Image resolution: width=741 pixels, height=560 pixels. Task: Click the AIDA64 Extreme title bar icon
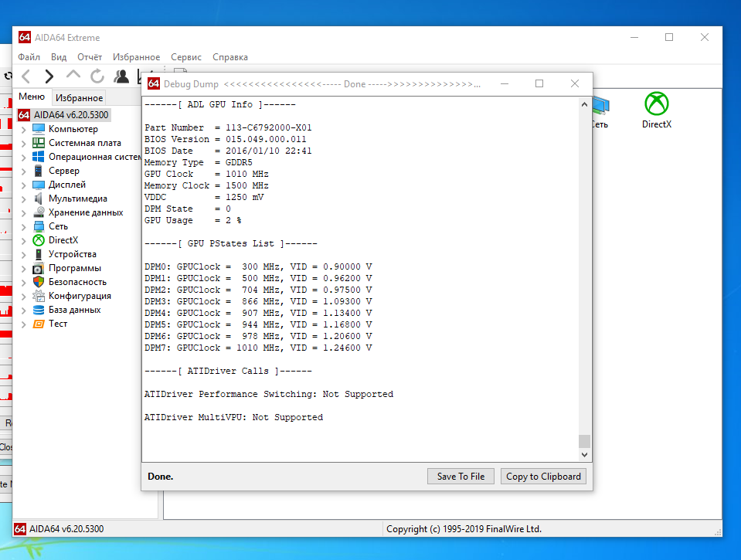point(25,37)
